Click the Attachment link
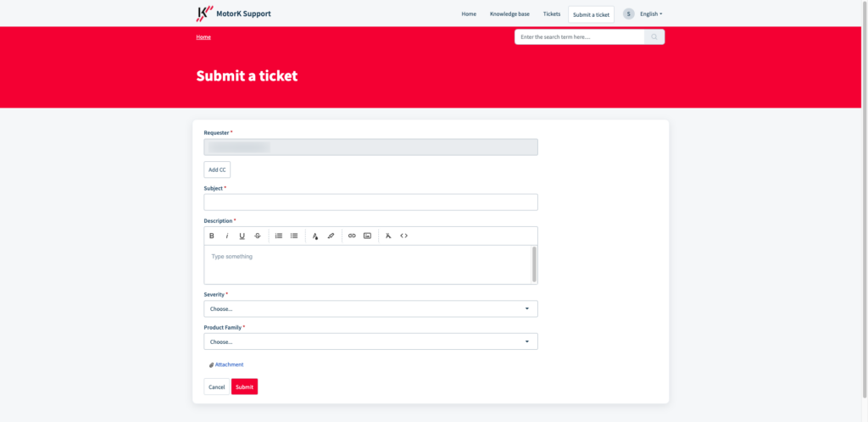Viewport: 868px width, 422px height. coord(229,364)
